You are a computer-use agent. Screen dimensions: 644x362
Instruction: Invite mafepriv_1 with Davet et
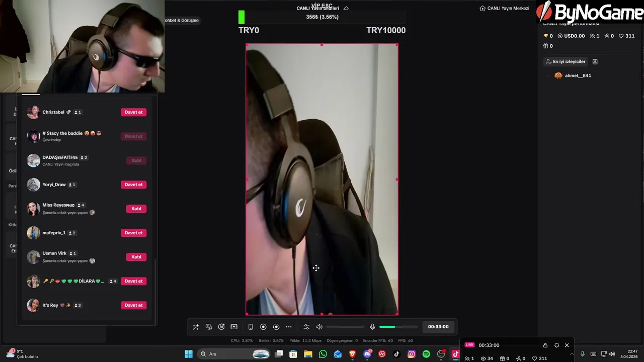point(133,233)
